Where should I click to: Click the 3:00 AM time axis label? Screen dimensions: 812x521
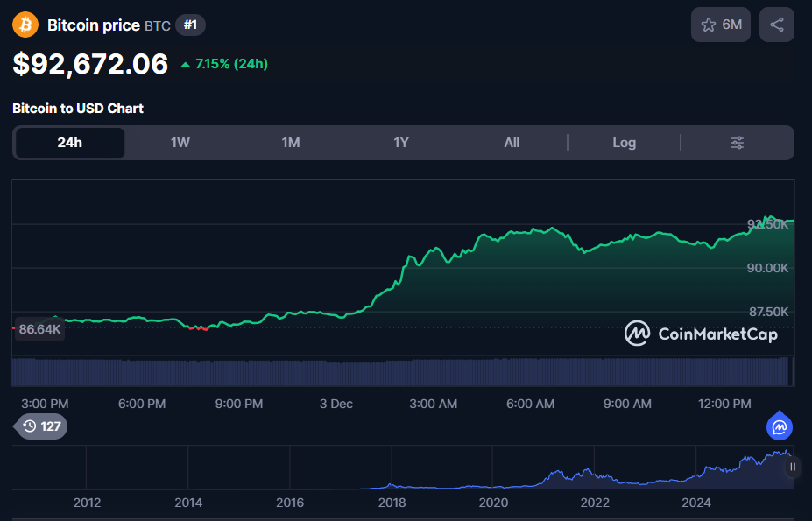(434, 404)
